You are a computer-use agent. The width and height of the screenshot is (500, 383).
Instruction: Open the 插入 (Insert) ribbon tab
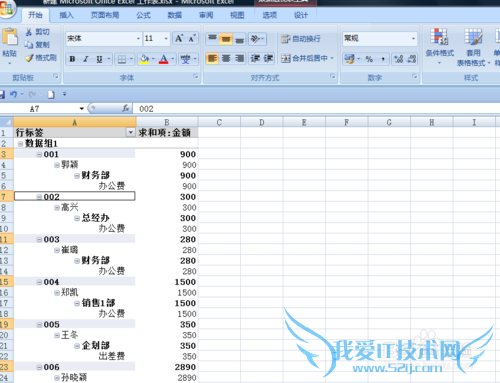click(x=66, y=15)
